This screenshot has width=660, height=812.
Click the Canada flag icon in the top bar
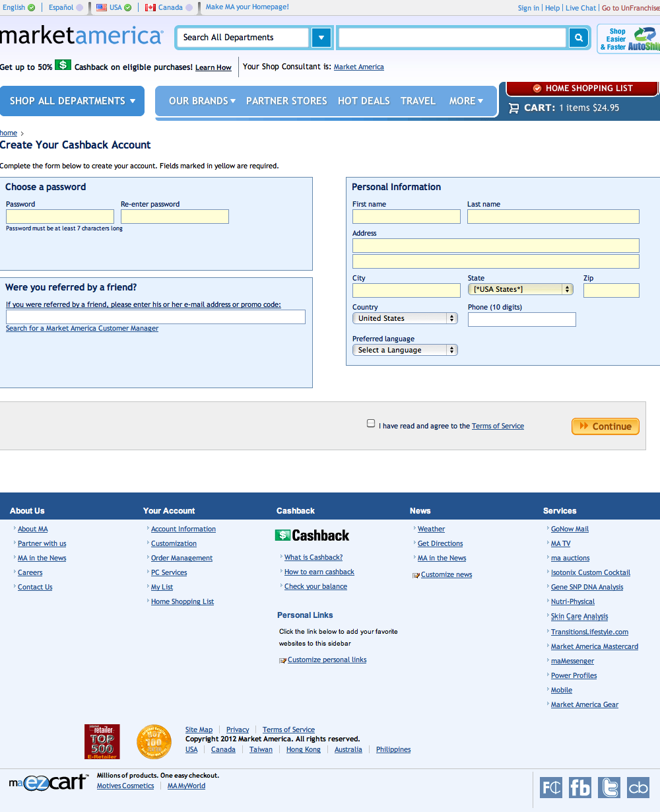pos(148,8)
